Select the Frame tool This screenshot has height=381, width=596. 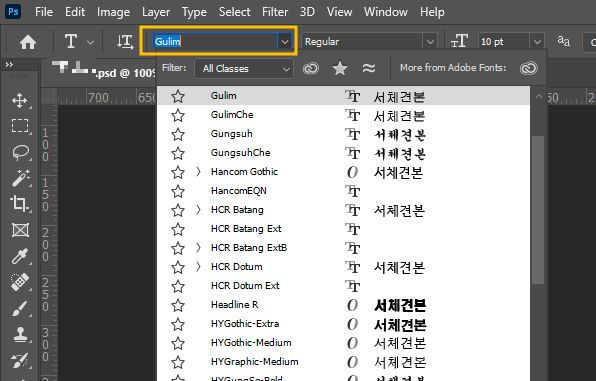(x=20, y=230)
